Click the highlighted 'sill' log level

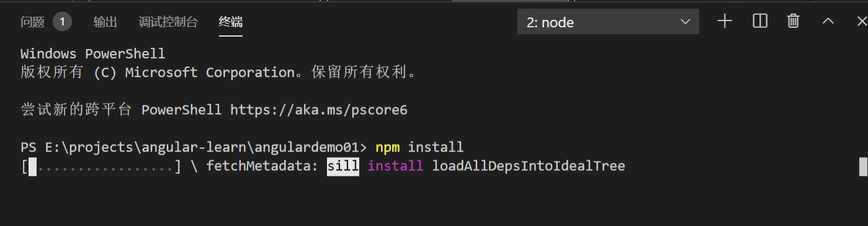pos(343,166)
